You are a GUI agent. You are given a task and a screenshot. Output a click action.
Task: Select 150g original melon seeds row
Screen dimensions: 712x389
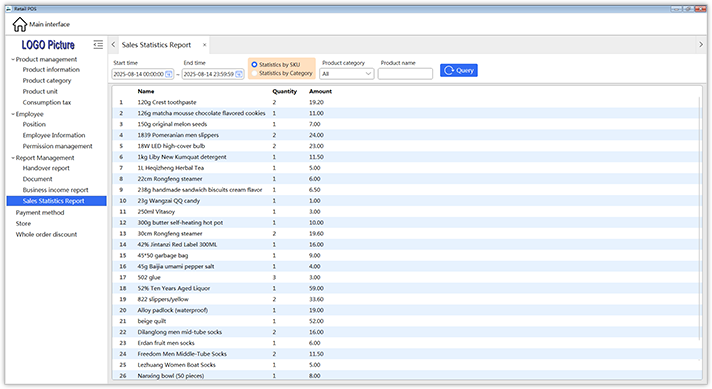(406, 124)
